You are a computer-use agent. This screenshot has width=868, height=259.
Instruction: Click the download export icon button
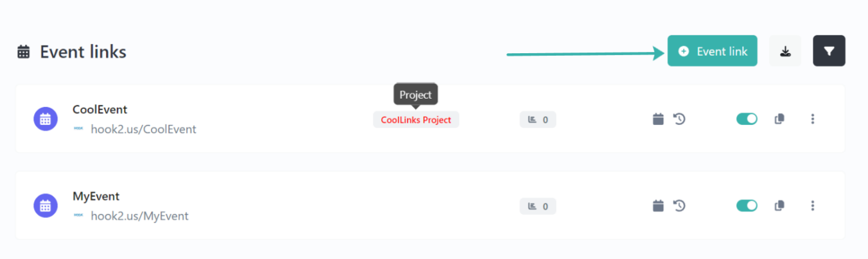tap(785, 51)
